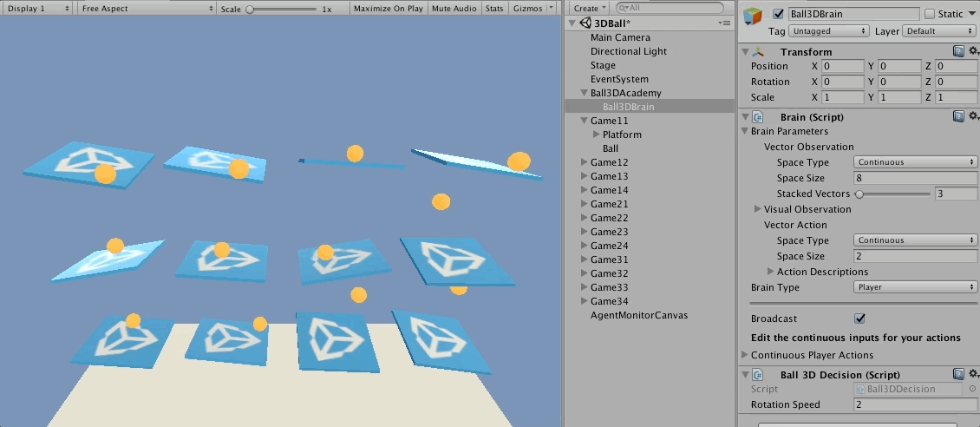Open the hierarchy Create dropdown
This screenshot has height=427, width=980.
coord(590,8)
